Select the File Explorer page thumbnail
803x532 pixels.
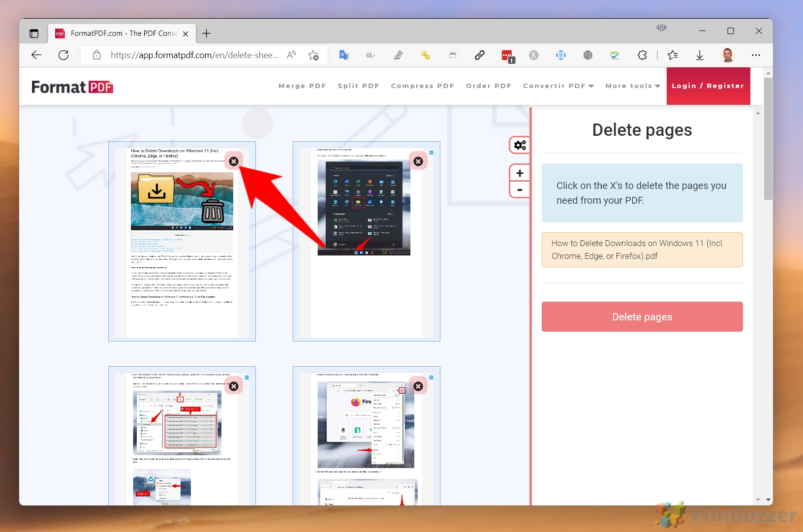(182, 436)
